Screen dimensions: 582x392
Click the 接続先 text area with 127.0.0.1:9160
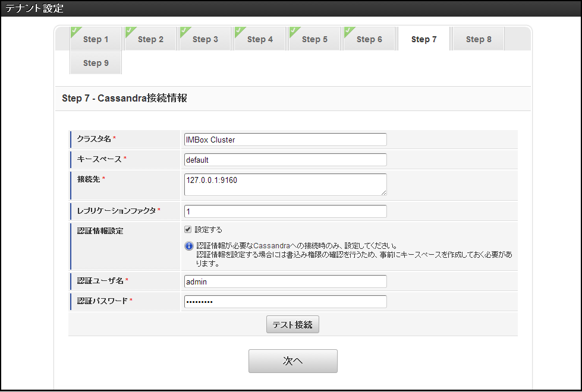coord(284,184)
